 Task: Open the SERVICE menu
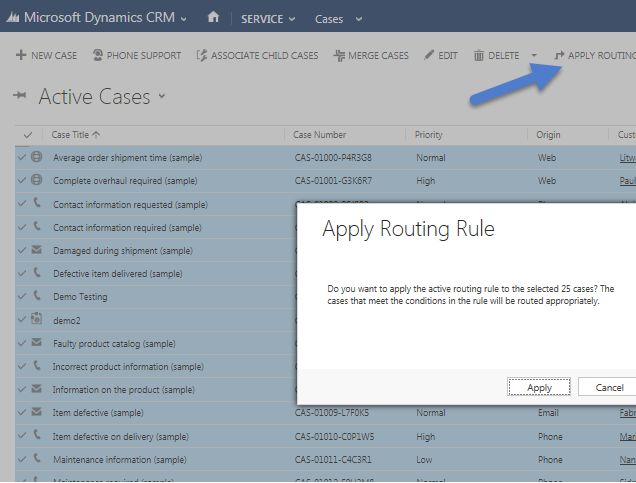coord(262,19)
